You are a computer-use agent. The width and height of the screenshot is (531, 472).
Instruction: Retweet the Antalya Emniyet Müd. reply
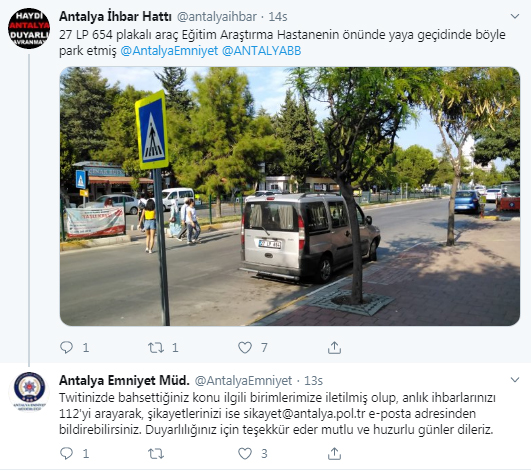click(x=156, y=453)
